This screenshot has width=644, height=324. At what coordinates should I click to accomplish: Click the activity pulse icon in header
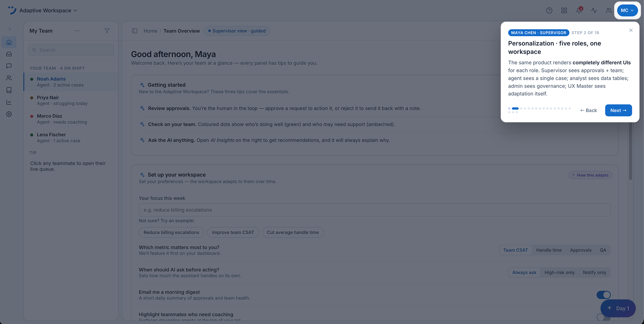[594, 10]
